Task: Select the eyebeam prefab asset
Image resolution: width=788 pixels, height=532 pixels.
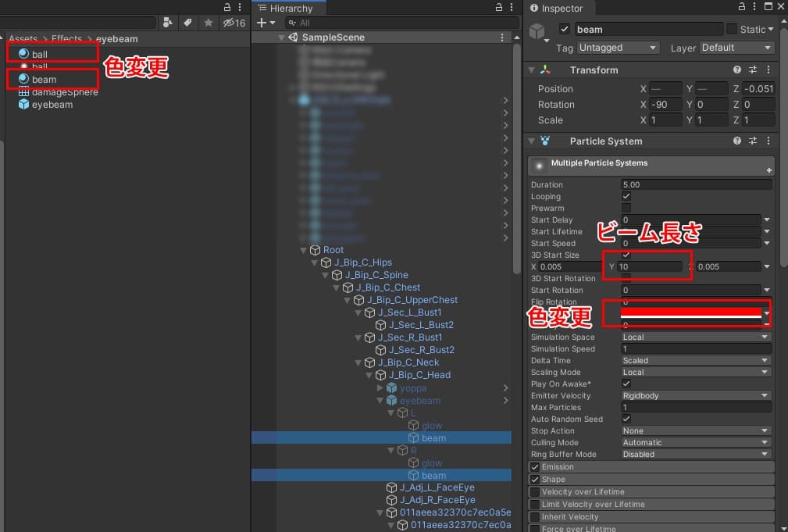Action: click(x=52, y=105)
